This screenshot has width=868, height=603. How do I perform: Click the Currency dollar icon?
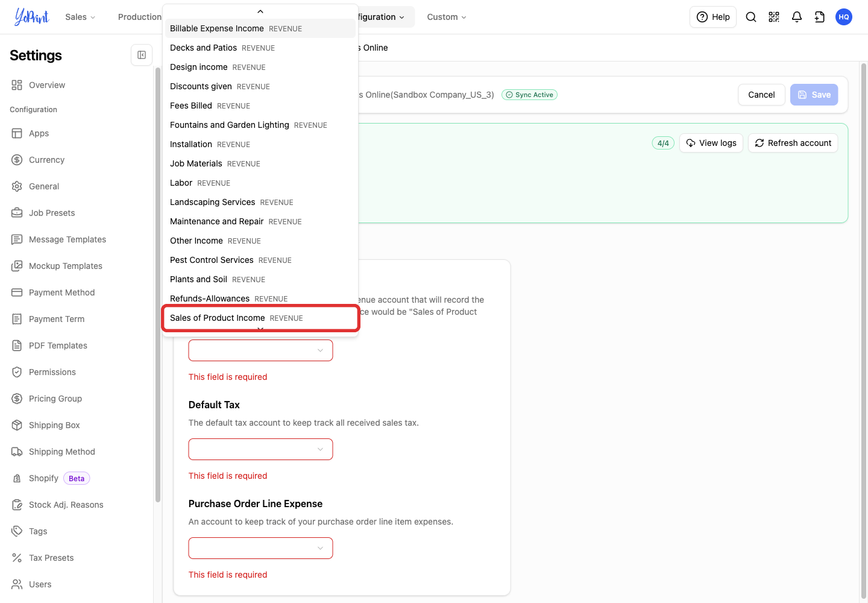(x=17, y=160)
